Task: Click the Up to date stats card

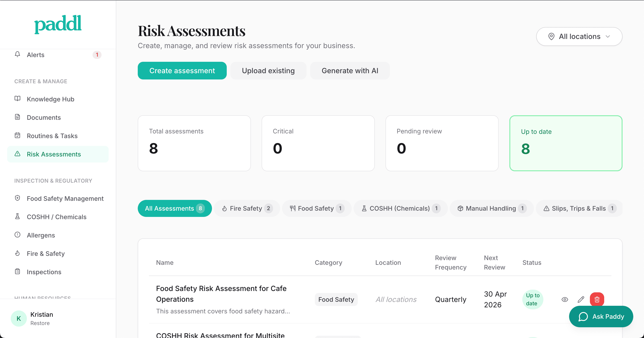Action: [566, 143]
